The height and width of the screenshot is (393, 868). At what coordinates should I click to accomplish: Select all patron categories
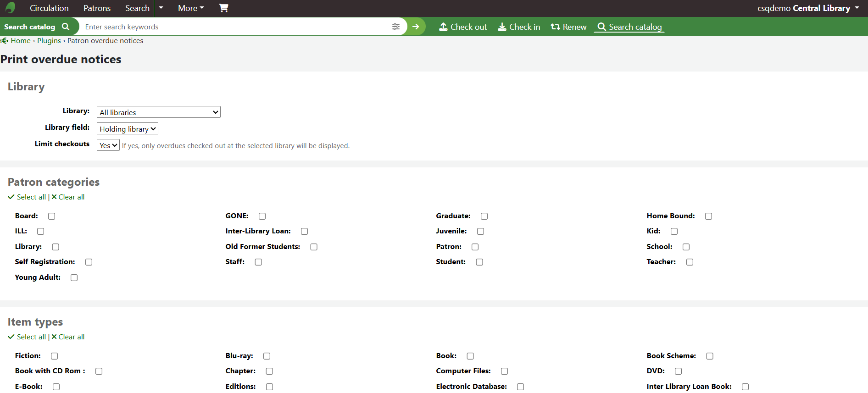tap(27, 197)
